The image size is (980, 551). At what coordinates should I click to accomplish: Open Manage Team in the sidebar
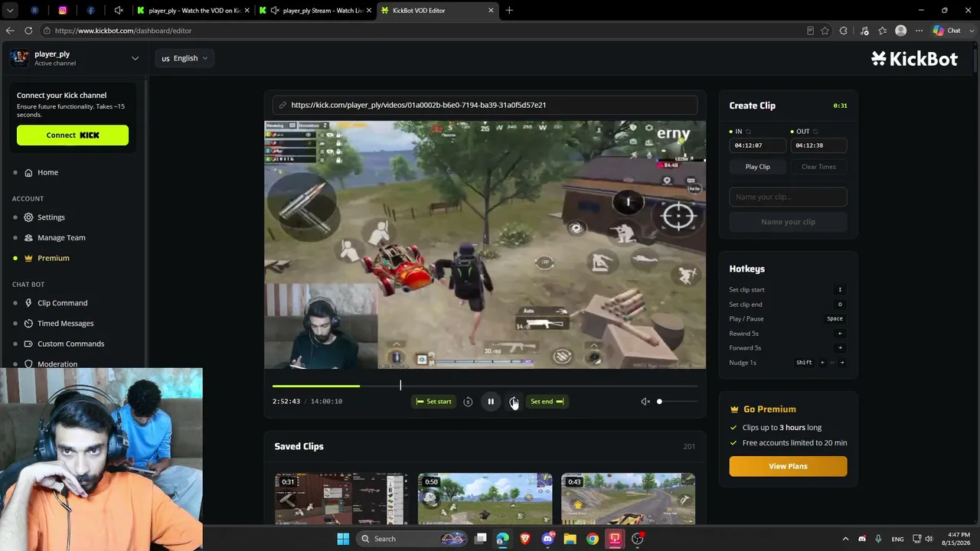tap(61, 237)
